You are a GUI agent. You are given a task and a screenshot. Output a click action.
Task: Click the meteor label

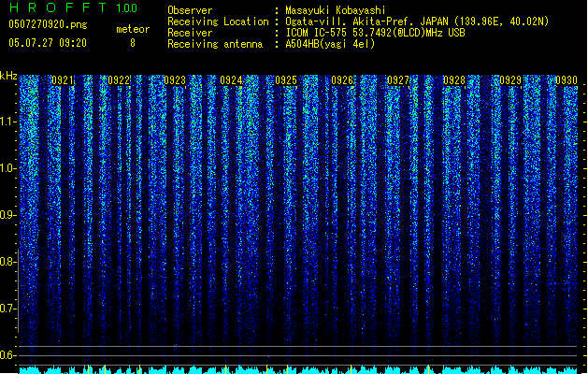[x=133, y=29]
